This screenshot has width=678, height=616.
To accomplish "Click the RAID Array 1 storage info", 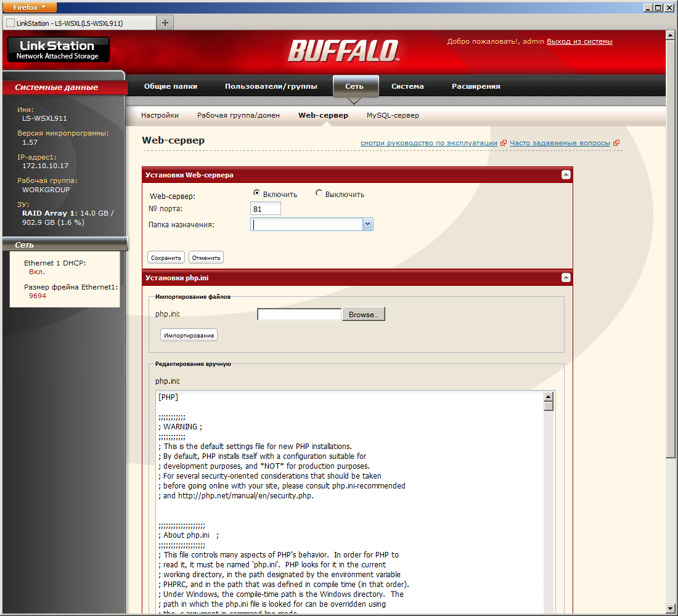I will (68, 217).
